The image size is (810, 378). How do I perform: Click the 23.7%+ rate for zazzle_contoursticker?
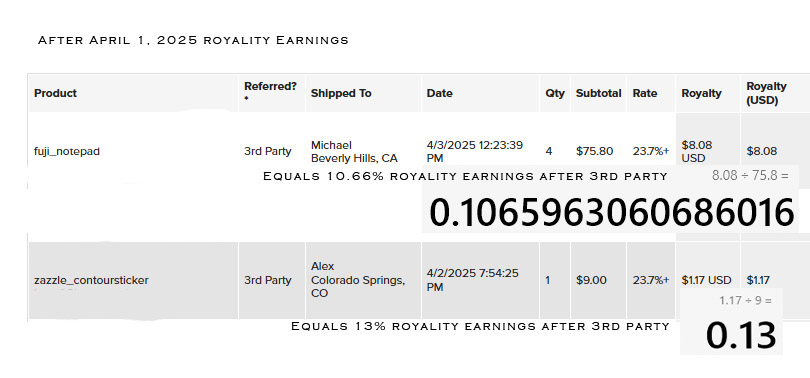coord(651,280)
